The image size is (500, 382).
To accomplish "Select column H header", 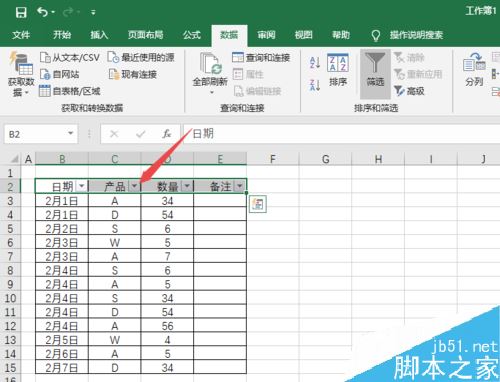I will click(x=378, y=159).
